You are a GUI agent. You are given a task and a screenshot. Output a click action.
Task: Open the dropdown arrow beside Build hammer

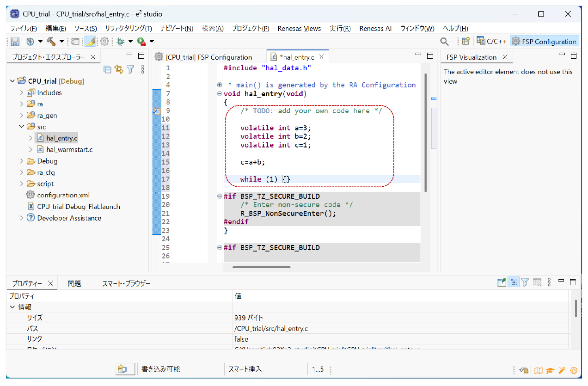61,42
